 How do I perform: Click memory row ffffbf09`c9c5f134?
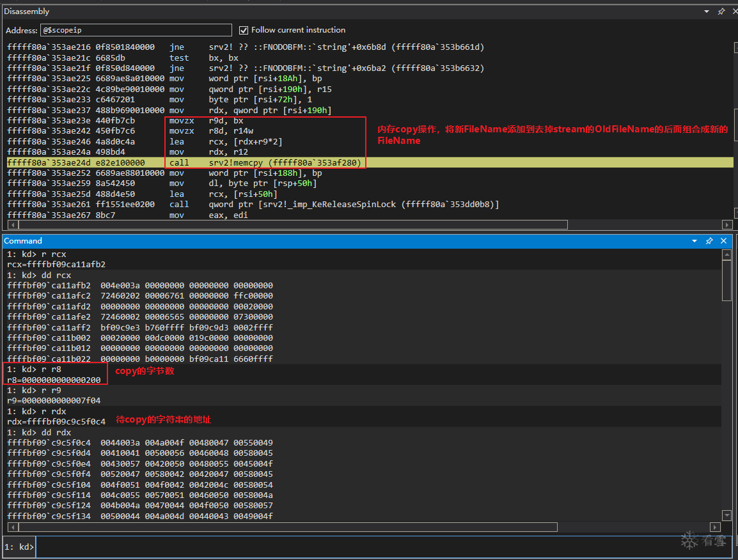(140, 517)
